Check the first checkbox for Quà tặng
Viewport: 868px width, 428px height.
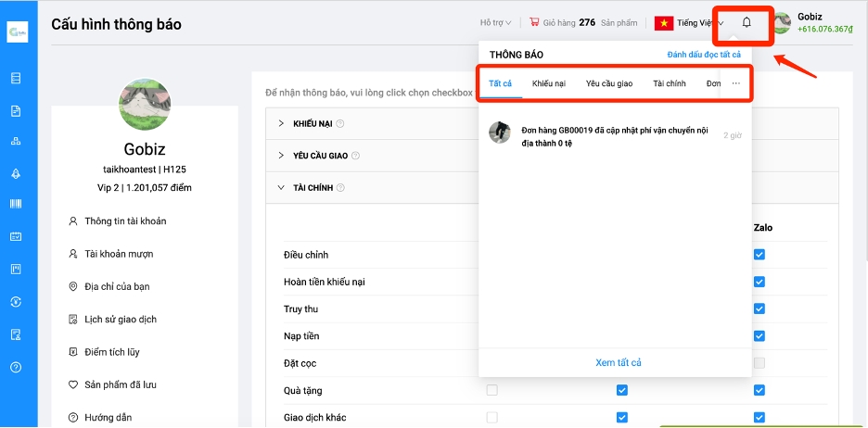click(492, 390)
